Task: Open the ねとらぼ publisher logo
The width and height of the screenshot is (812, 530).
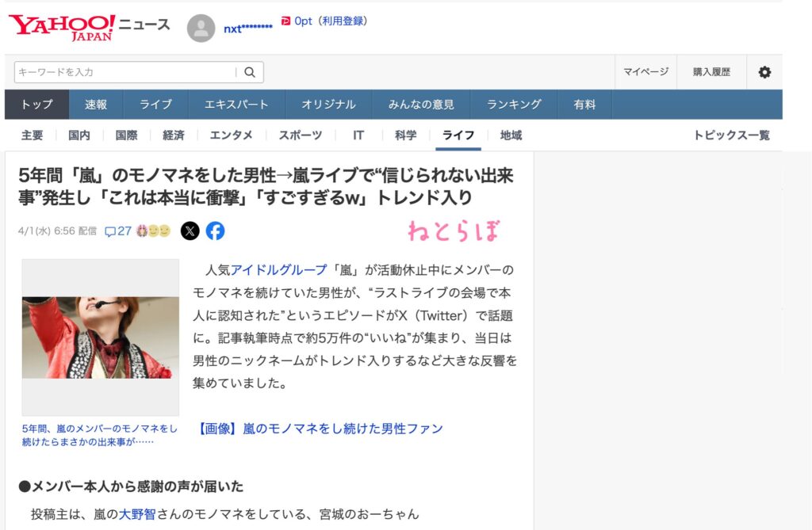Action: click(454, 231)
